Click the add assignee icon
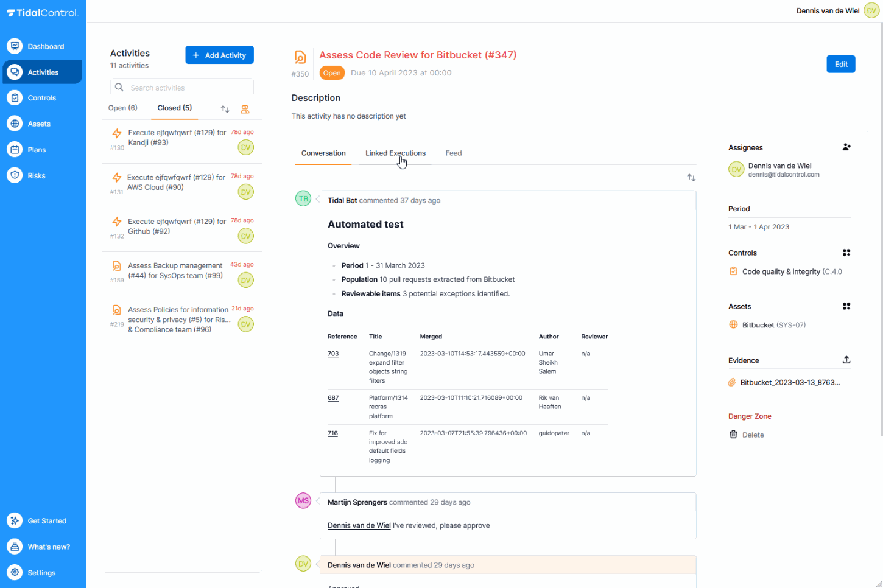 pyautogui.click(x=846, y=147)
